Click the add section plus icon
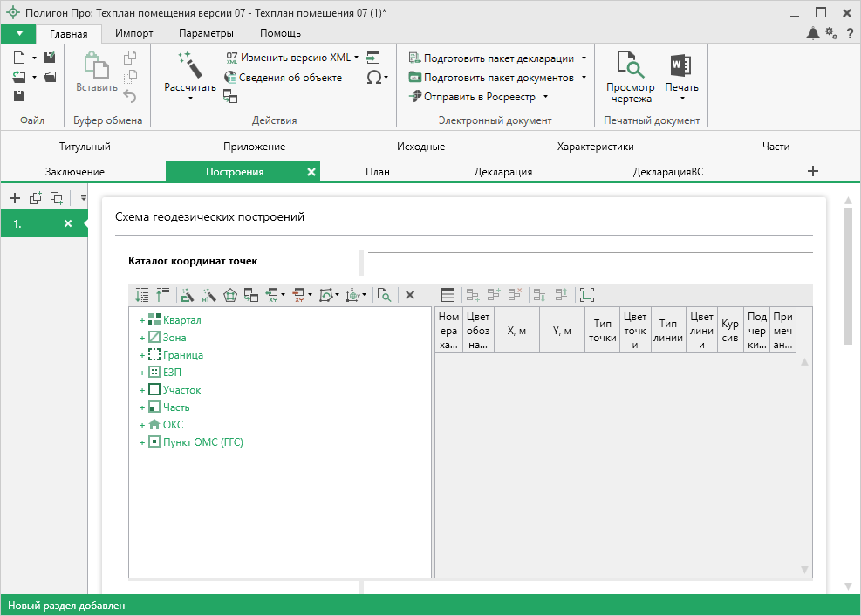 coord(813,171)
